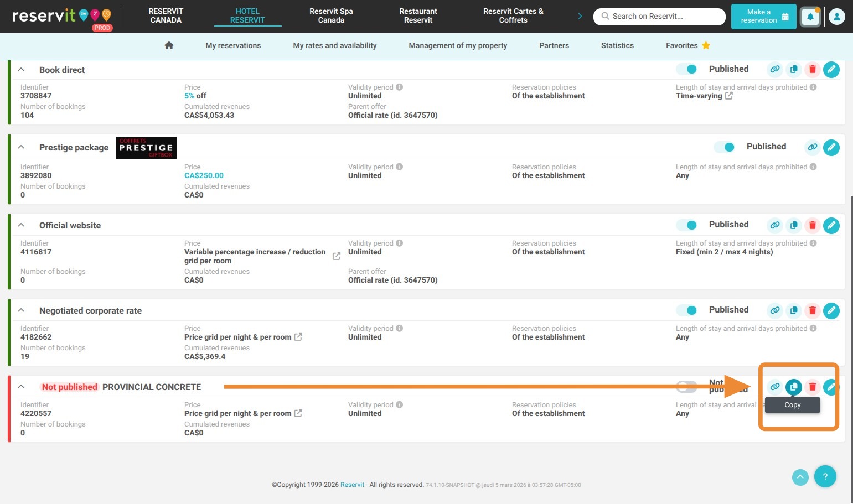Delete the Negotiated corporate rate

[x=813, y=310]
